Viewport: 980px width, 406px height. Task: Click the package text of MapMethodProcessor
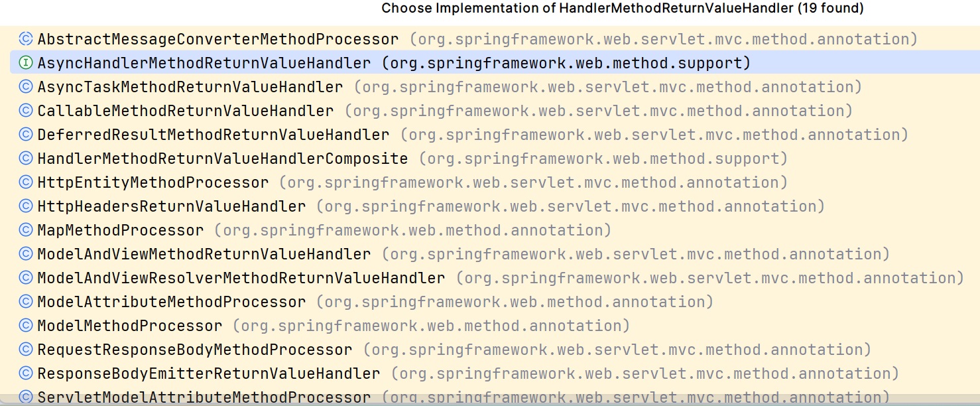(412, 230)
